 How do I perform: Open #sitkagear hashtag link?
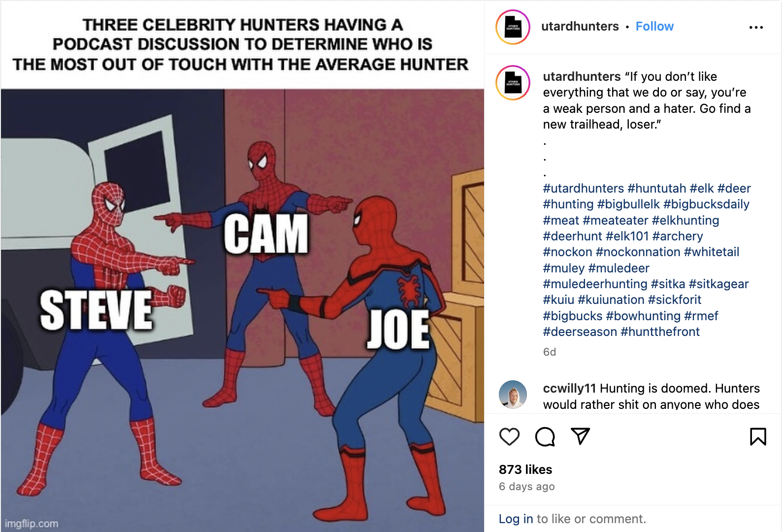coord(718,284)
